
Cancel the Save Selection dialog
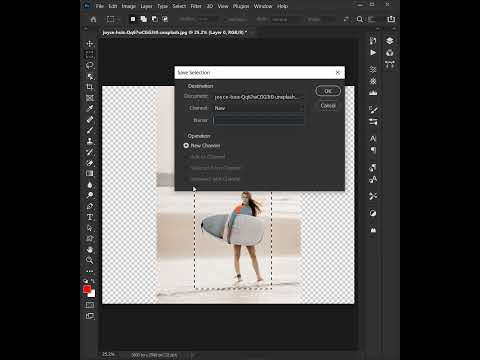[328, 106]
